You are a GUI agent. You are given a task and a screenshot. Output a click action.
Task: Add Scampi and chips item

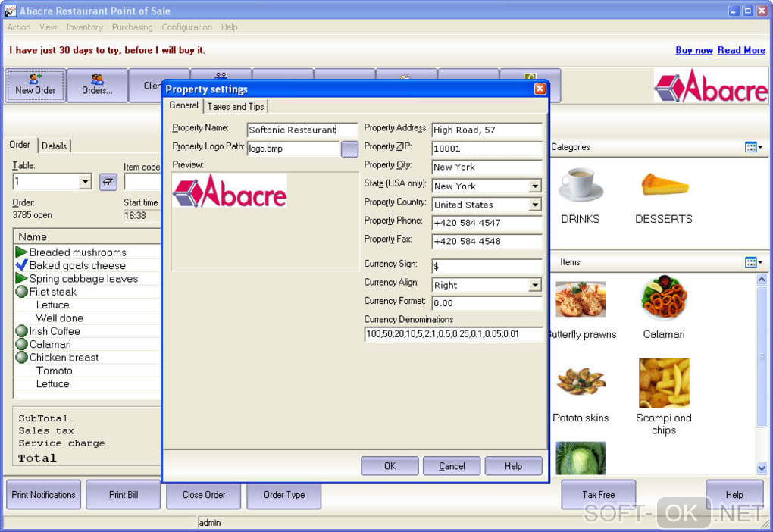664,383
